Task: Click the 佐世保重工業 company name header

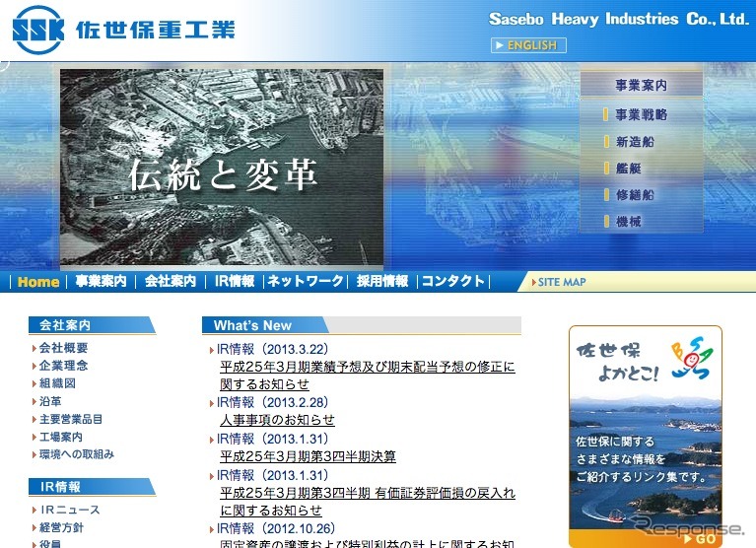Action: click(x=156, y=30)
